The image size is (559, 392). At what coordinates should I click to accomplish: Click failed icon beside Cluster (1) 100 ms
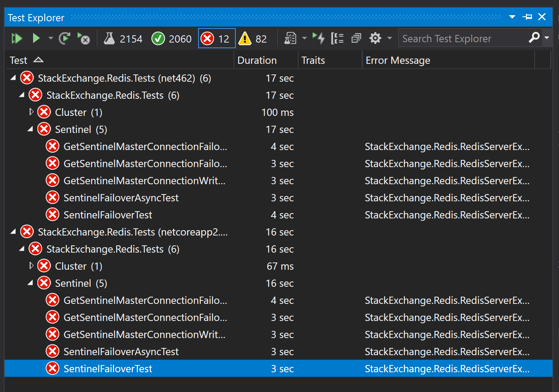point(44,112)
